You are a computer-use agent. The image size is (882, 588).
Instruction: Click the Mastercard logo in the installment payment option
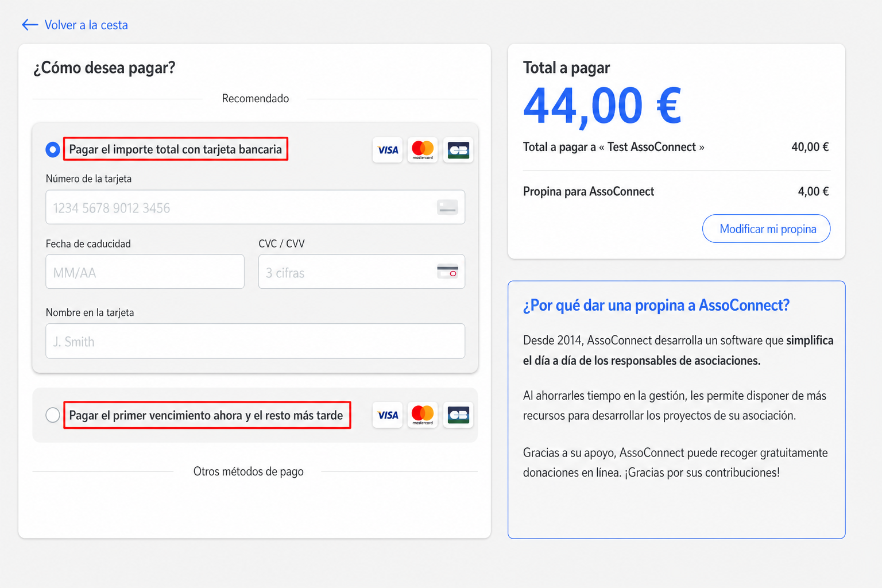click(x=423, y=415)
